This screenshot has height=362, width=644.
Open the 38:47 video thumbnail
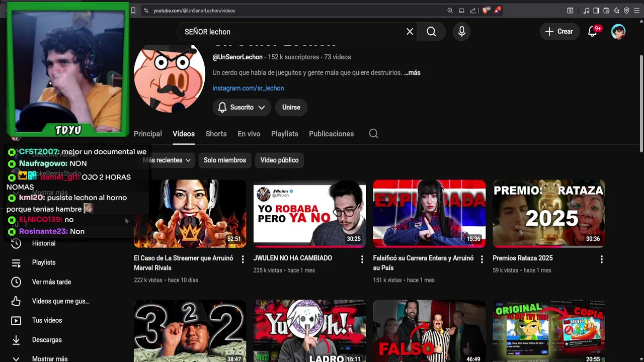pos(190,331)
